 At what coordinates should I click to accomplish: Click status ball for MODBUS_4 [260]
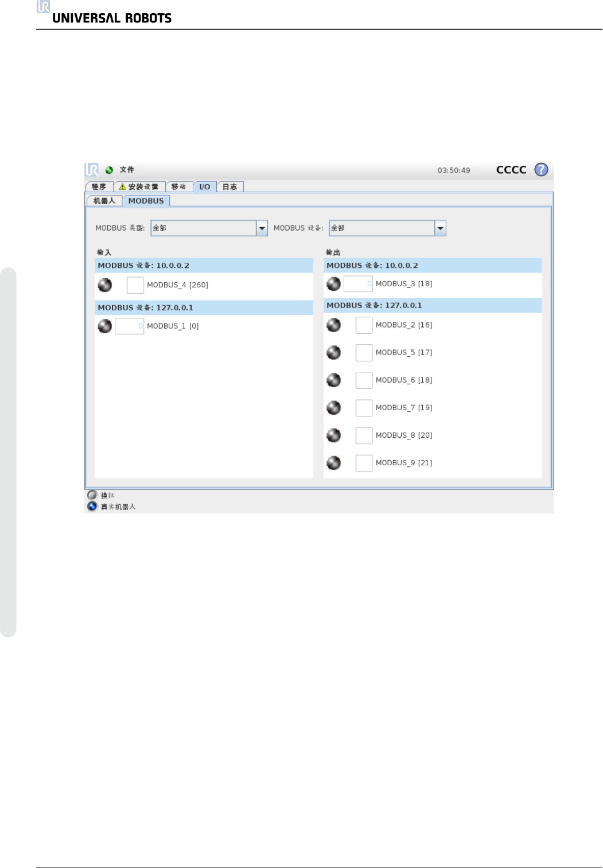(x=105, y=285)
